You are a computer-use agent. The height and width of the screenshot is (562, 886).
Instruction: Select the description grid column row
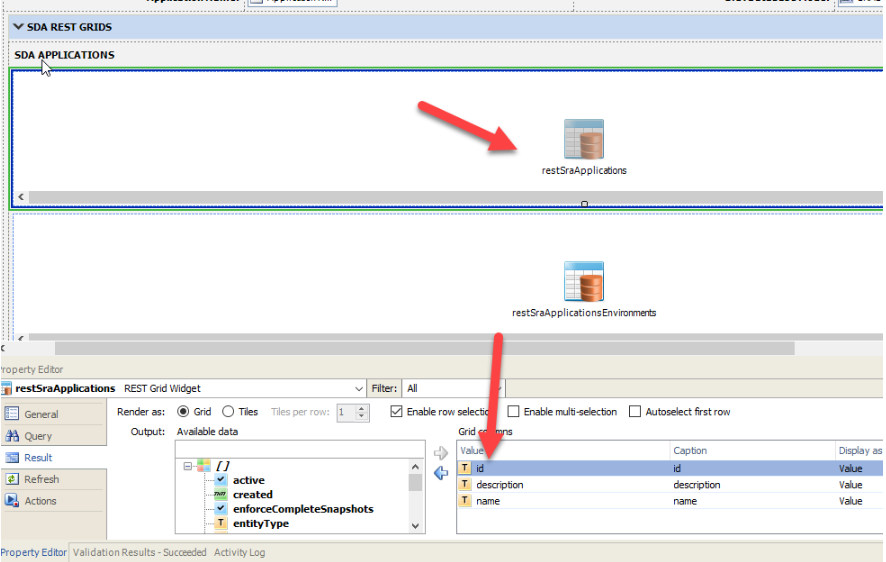[x=670, y=484]
